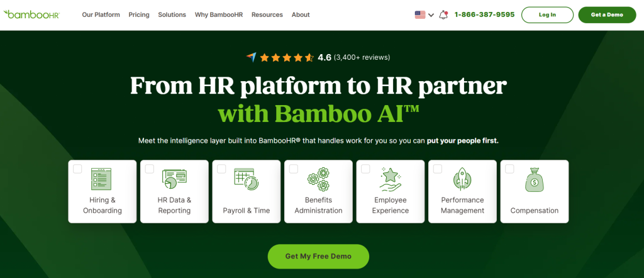Image resolution: width=644 pixels, height=278 pixels.
Task: Click the five-star rating stars
Action: click(x=287, y=57)
